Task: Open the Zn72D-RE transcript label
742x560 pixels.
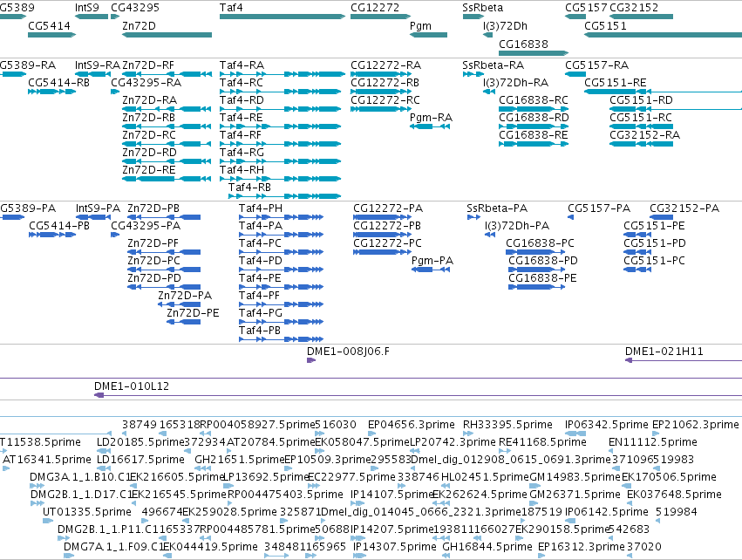Action: pos(148,170)
